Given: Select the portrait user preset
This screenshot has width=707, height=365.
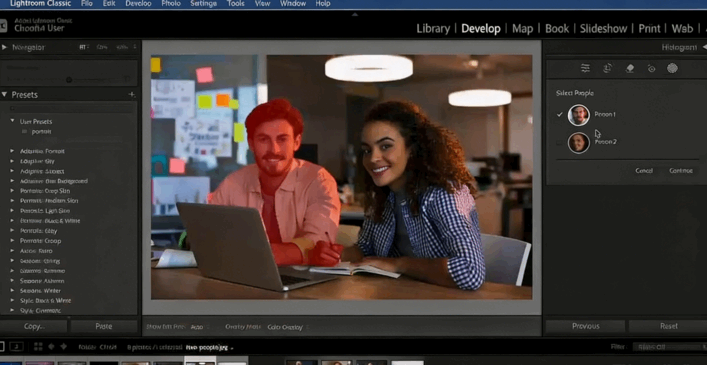Looking at the screenshot, I should 41,132.
